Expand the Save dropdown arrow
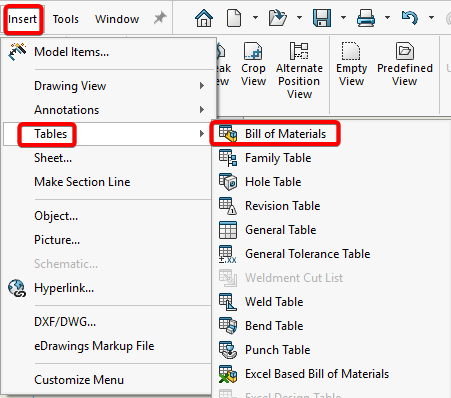451x398 pixels. [343, 17]
